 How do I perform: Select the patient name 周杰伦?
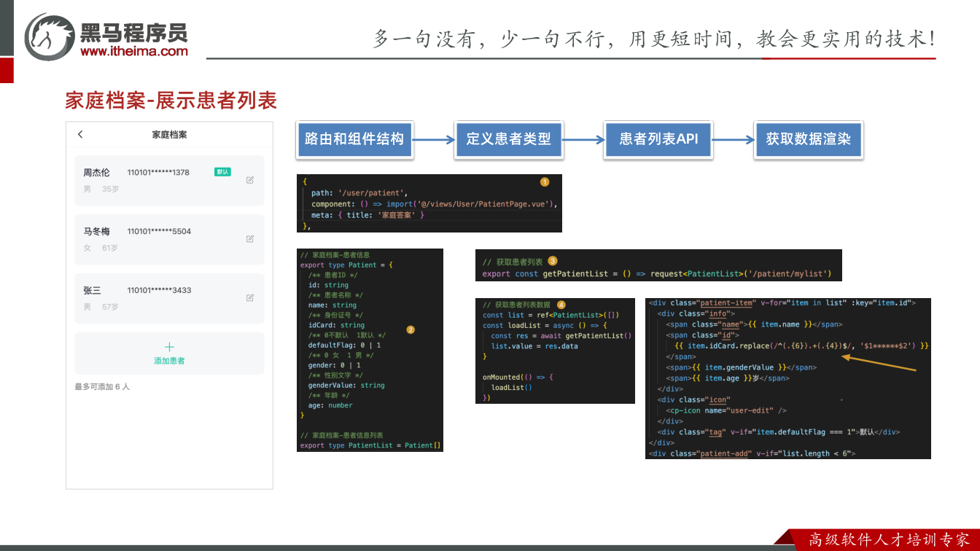pos(96,173)
